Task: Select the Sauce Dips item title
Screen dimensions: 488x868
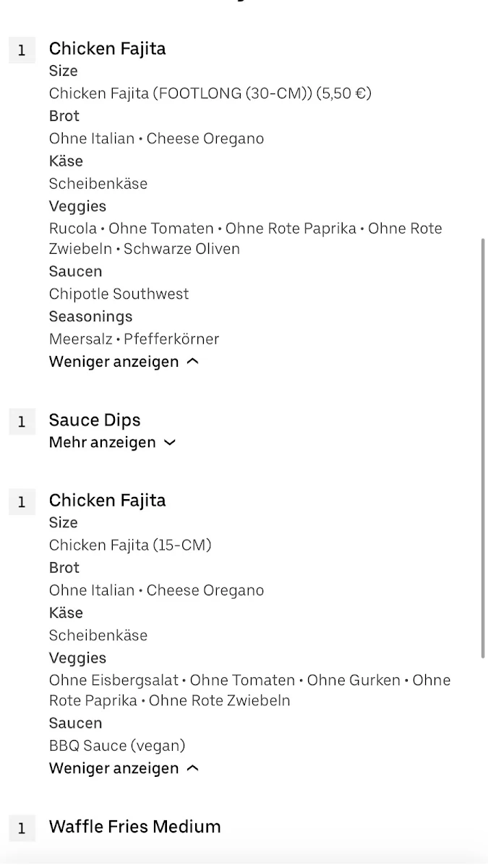Action: pyautogui.click(x=95, y=420)
